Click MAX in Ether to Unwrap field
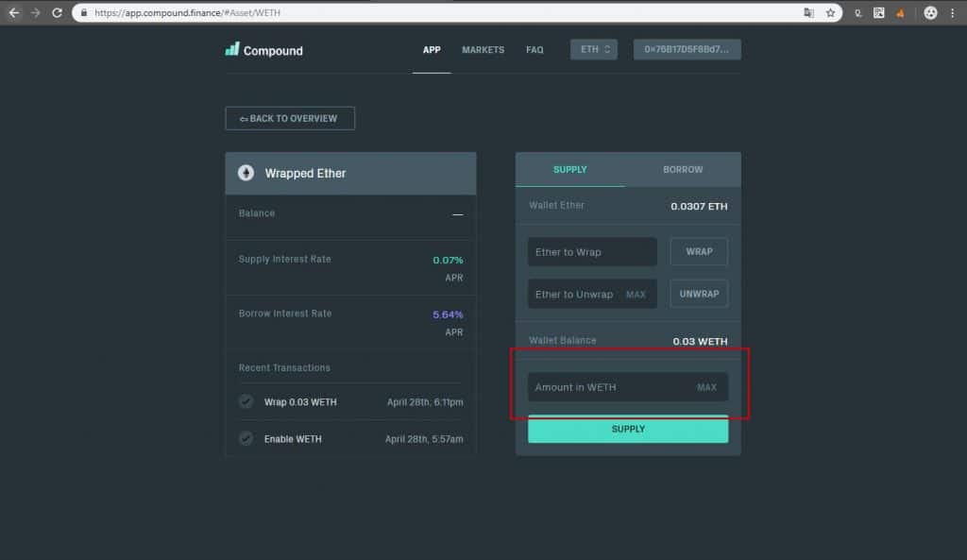 pos(636,295)
